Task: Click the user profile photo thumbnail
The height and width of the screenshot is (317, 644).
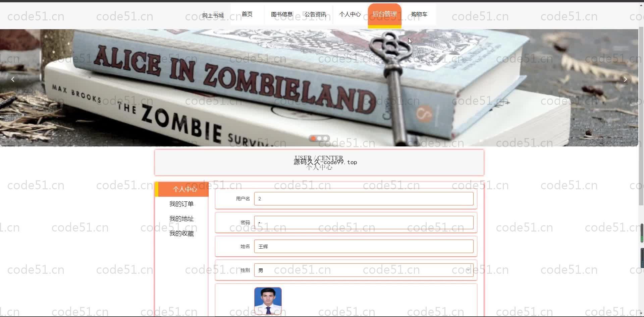Action: [268, 301]
